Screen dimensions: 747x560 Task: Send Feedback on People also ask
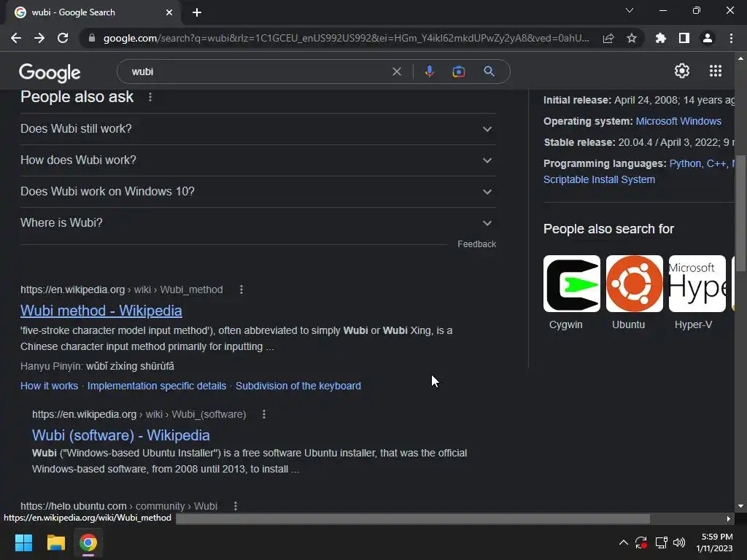(x=477, y=244)
